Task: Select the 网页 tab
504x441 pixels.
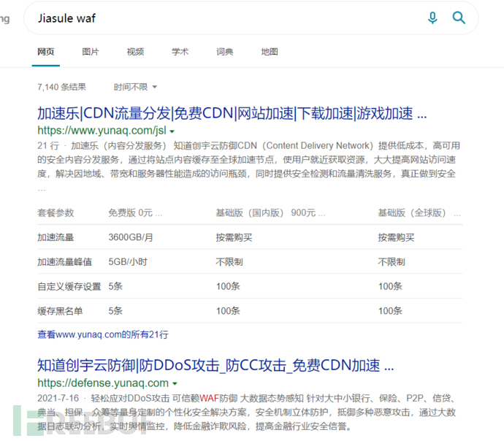Action: click(x=45, y=52)
